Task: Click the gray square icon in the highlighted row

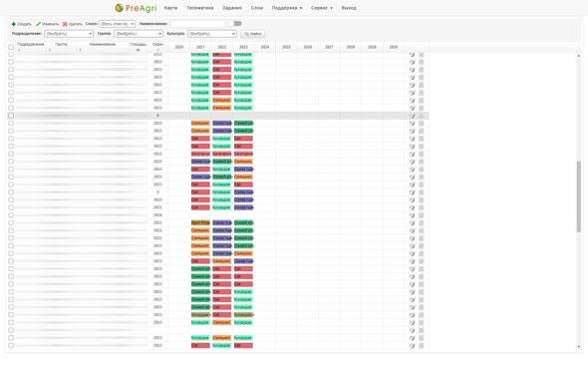Action: (x=422, y=116)
